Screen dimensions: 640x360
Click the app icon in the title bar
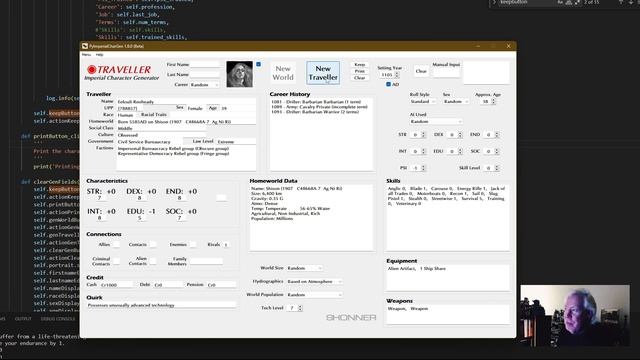click(85, 46)
